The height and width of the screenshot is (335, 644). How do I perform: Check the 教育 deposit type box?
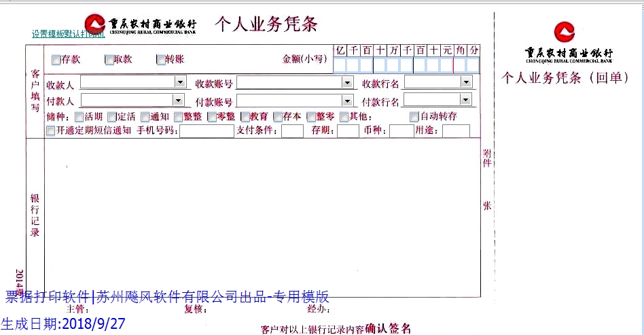pyautogui.click(x=245, y=117)
